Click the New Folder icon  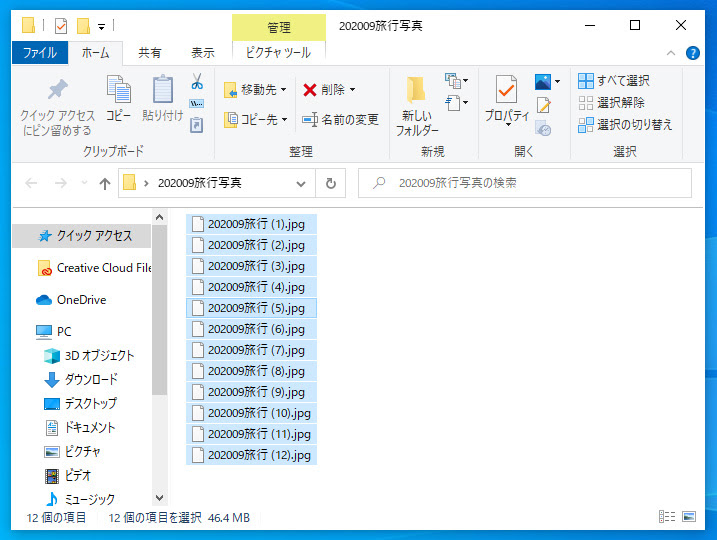[416, 89]
